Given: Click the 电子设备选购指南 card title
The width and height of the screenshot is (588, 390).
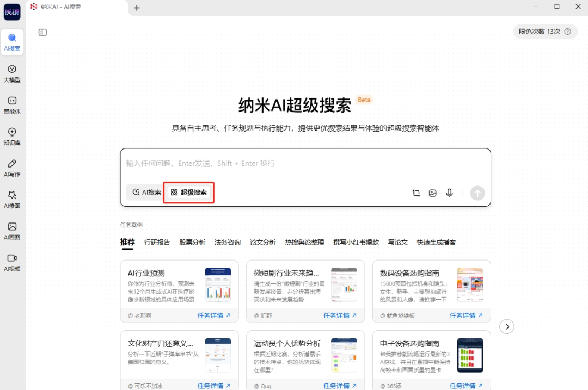Looking at the screenshot, I should pos(409,344).
